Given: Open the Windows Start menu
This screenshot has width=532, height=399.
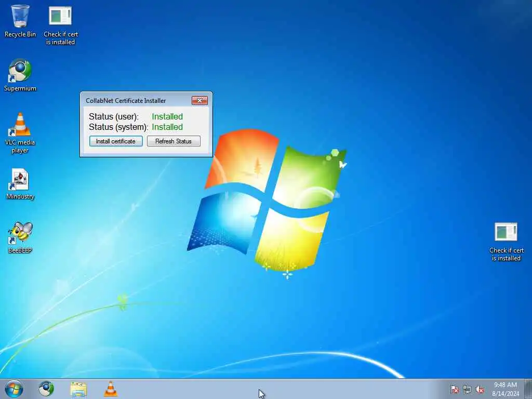Looking at the screenshot, I should (x=14, y=389).
